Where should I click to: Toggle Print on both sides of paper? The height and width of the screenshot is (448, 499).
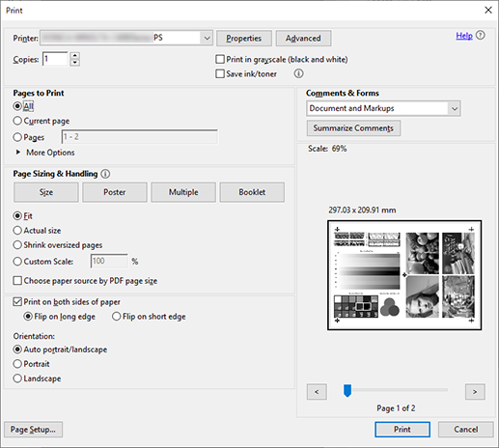pos(17,302)
